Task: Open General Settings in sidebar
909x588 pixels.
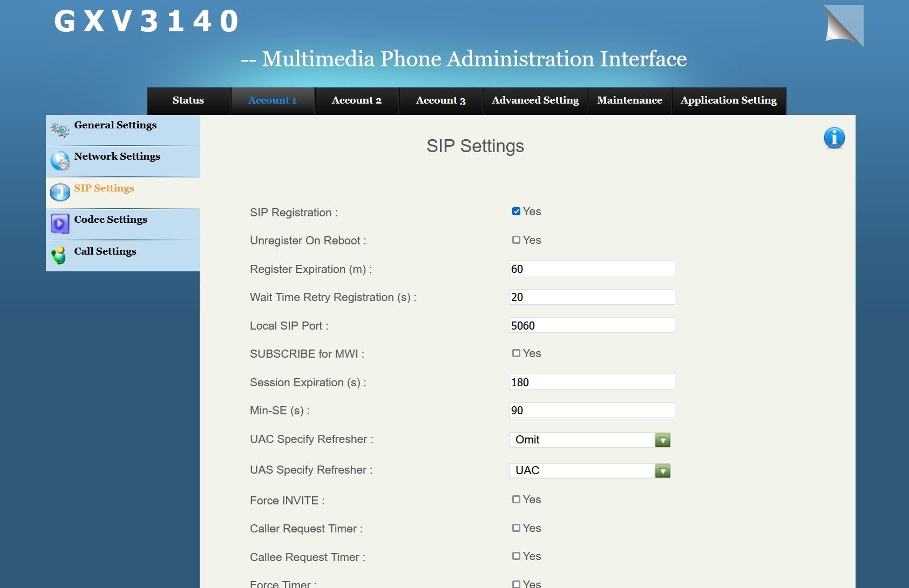Action: tap(123, 130)
